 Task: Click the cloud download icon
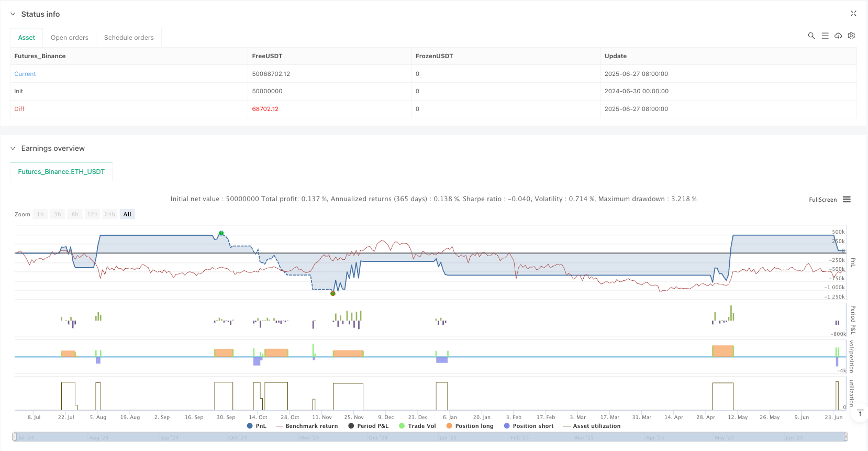(x=838, y=36)
